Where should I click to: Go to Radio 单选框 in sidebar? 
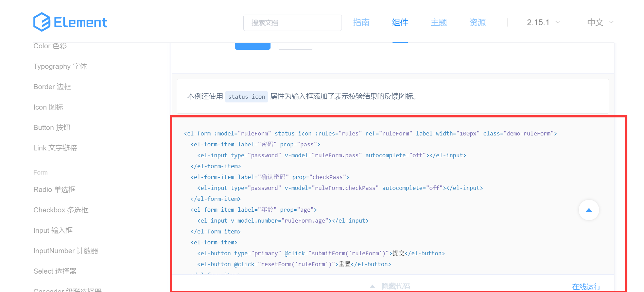tap(54, 190)
